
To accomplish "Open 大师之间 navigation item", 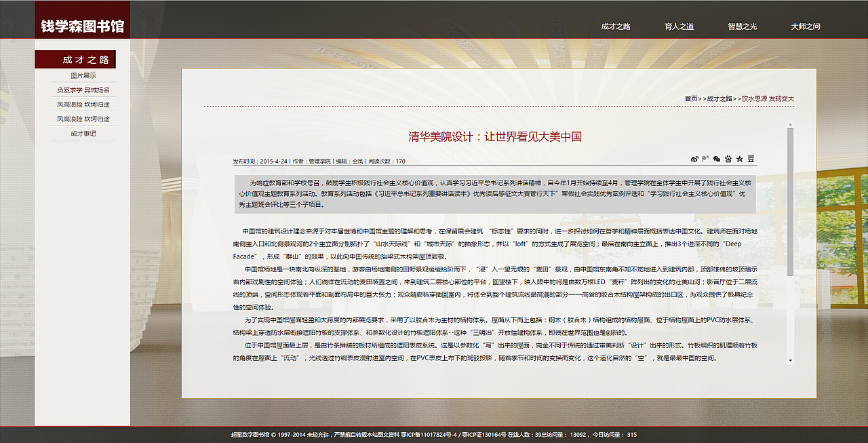I will point(806,26).
